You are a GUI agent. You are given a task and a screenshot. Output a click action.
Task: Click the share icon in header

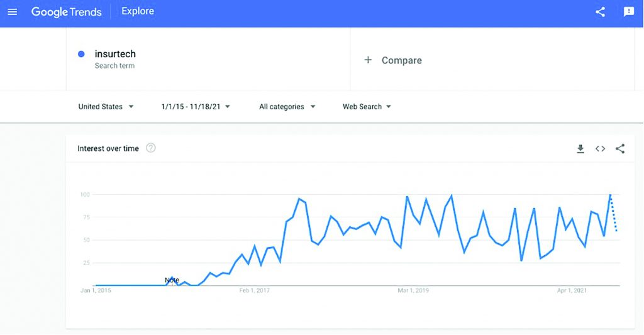click(600, 12)
